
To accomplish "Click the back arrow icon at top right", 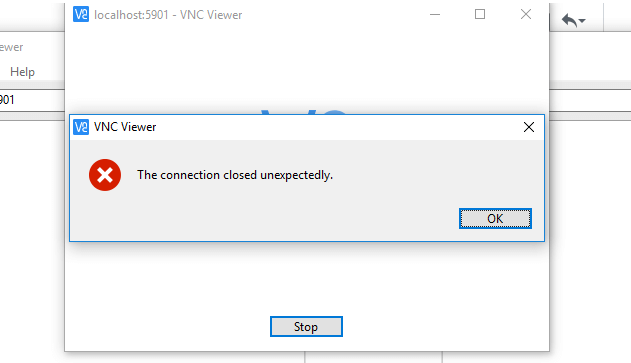I will coord(569,20).
